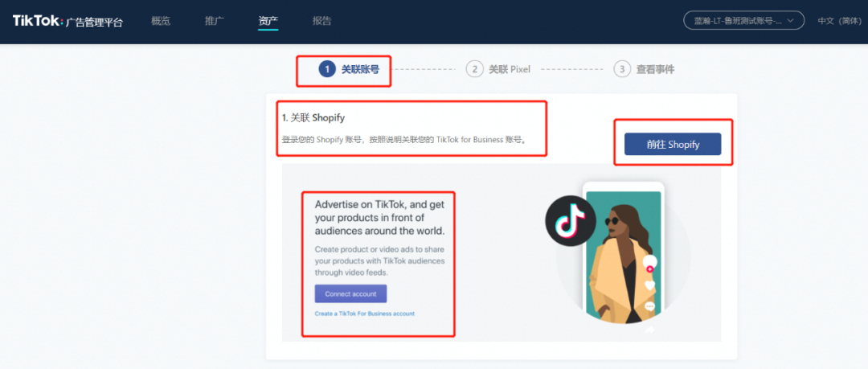This screenshot has height=369, width=868.
Task: Click the TikTok logo in header
Action: point(37,21)
